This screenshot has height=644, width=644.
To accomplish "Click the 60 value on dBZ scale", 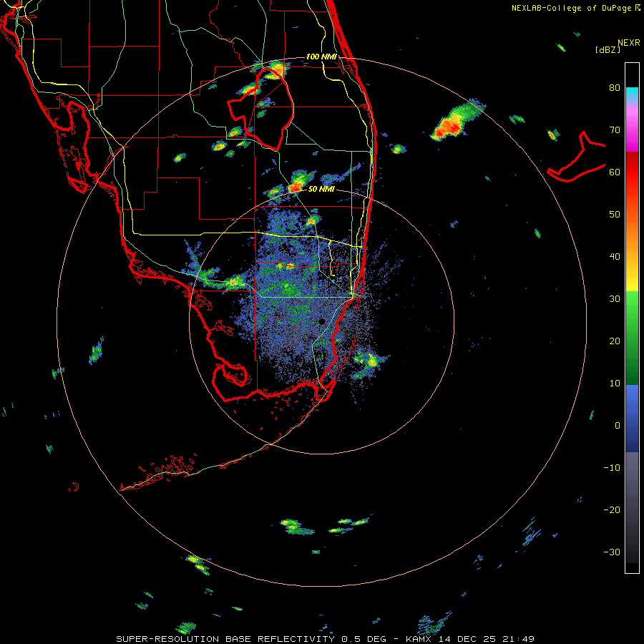I will pos(615,172).
